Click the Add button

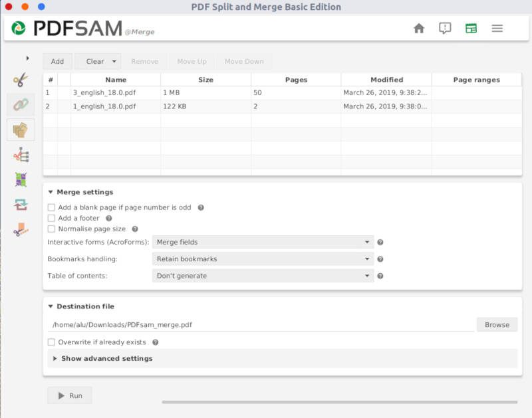coord(57,61)
